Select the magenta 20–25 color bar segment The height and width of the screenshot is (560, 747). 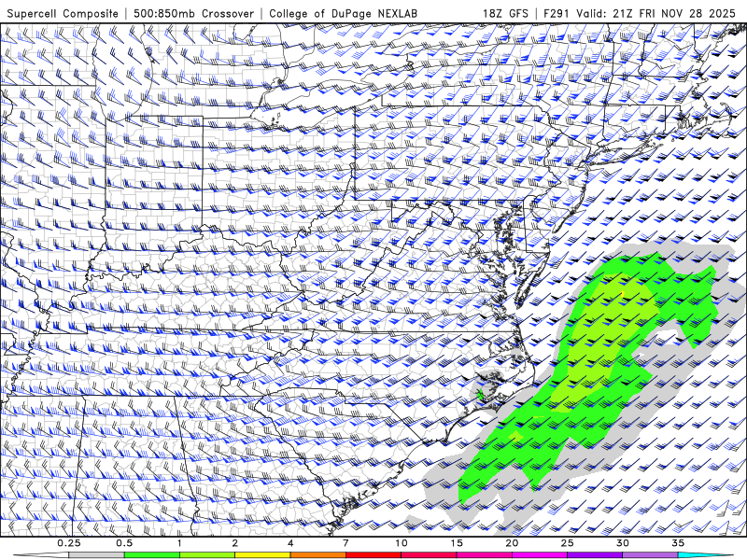point(540,555)
